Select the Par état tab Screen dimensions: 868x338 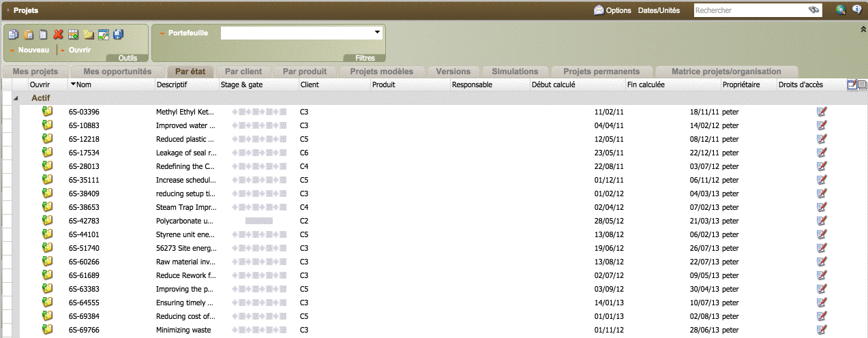point(191,72)
